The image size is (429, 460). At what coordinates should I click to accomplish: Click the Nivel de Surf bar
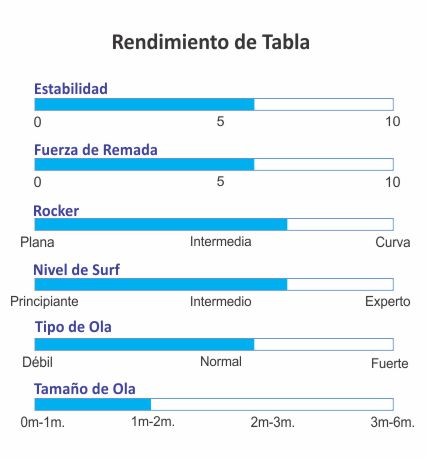tap(214, 284)
